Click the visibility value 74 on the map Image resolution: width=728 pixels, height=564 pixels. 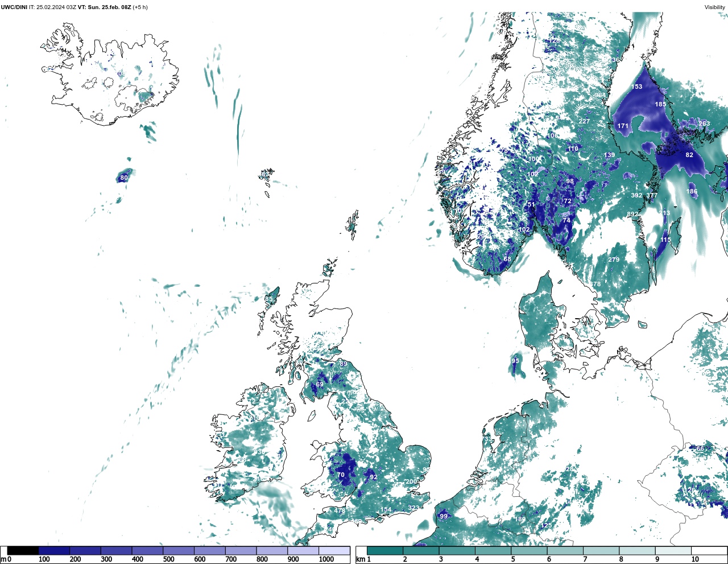(x=566, y=220)
